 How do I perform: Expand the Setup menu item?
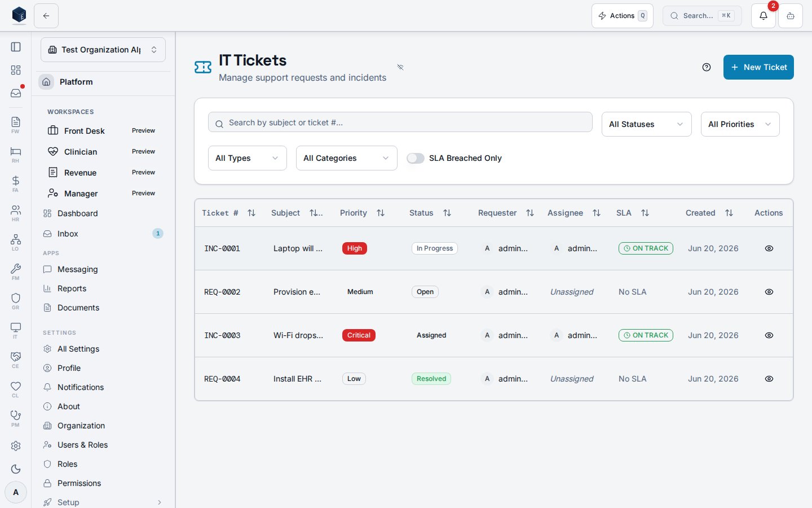coord(103,502)
